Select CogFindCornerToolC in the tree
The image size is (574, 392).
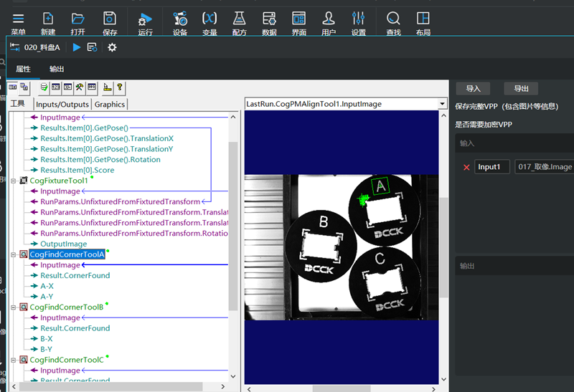[67, 360]
